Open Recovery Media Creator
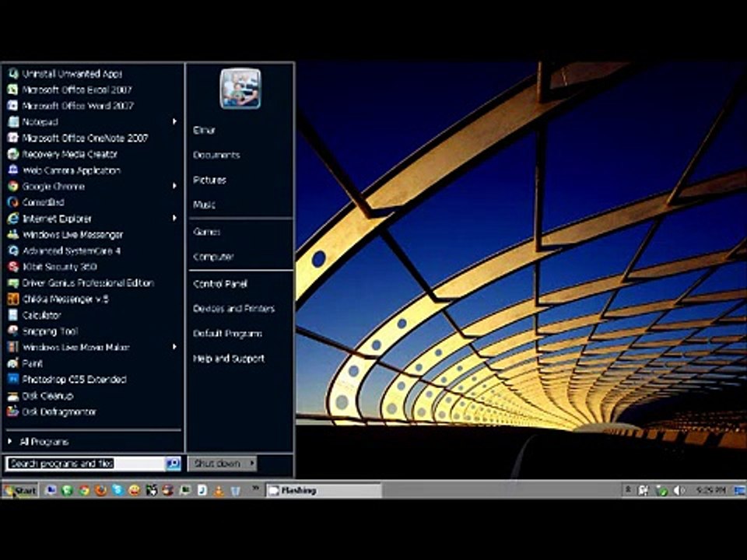Viewport: 747px width, 560px height. point(93,154)
